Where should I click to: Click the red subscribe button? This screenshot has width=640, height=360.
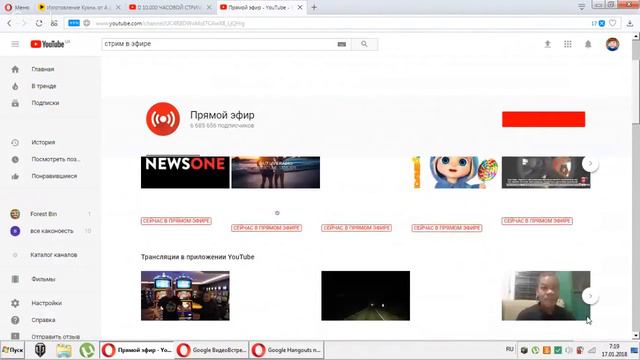coord(543,119)
